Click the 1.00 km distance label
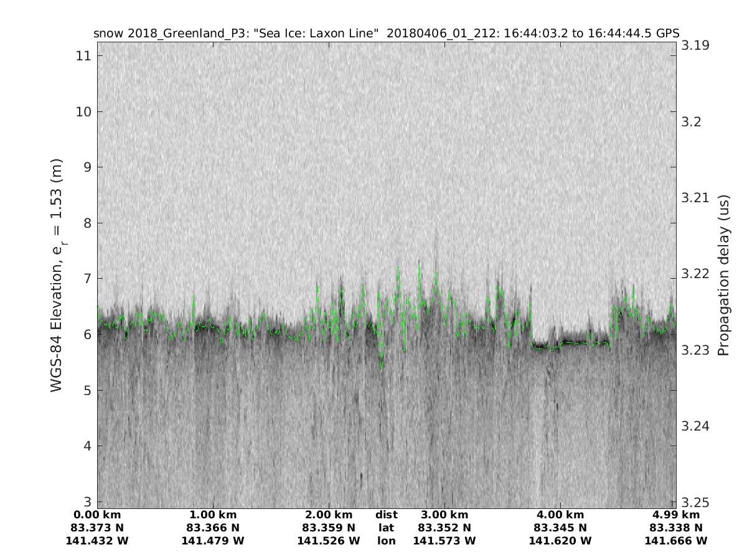The image size is (747, 560). point(213,515)
